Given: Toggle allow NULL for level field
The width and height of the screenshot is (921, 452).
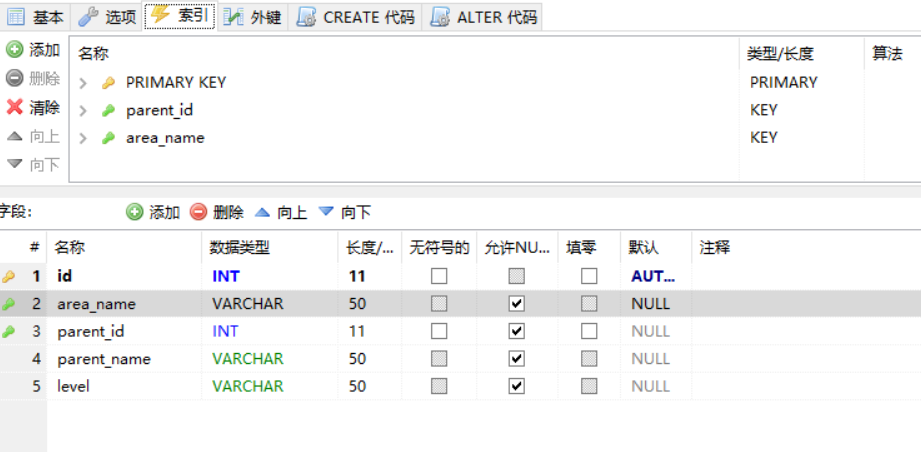Looking at the screenshot, I should tap(516, 386).
